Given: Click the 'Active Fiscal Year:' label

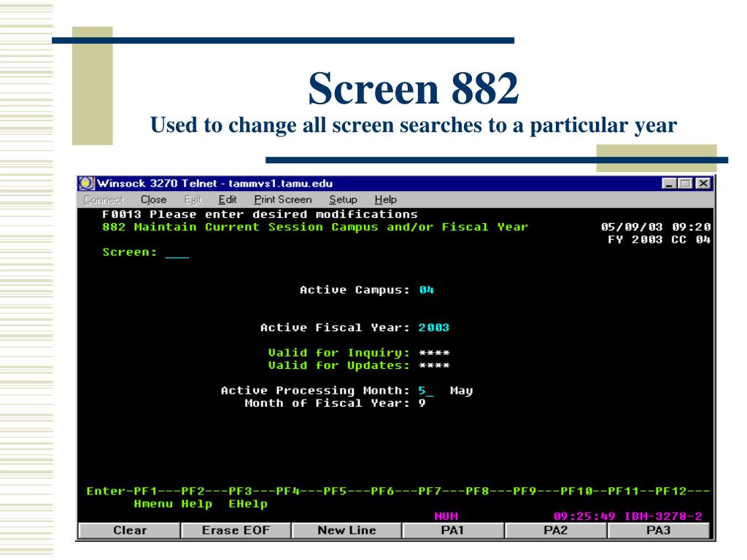Looking at the screenshot, I should click(334, 327).
